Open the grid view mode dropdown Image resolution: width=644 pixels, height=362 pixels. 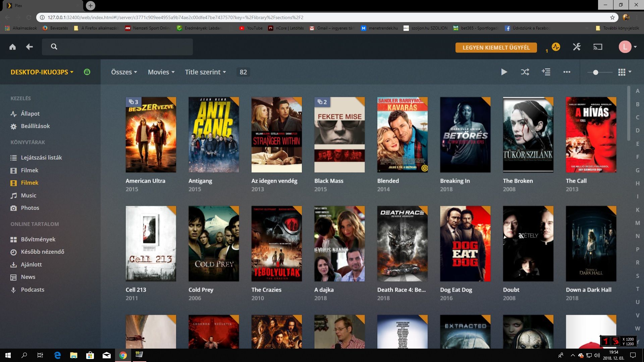click(625, 72)
